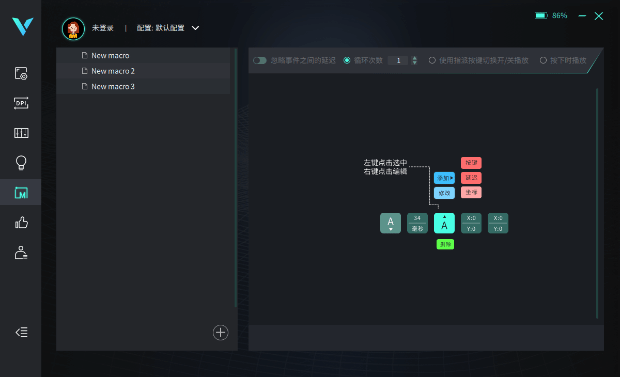Minimize the application window
Image resolution: width=620 pixels, height=377 pixels.
tap(582, 16)
